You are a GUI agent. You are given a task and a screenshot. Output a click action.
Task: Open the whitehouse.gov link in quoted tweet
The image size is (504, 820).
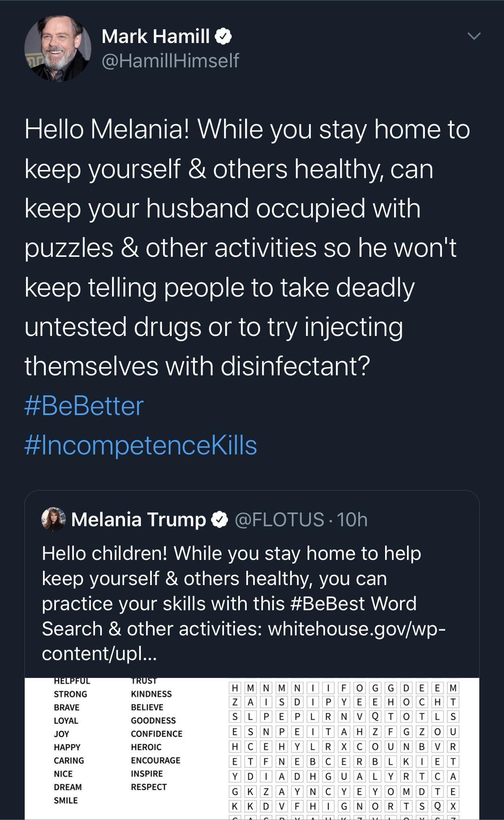point(356,629)
